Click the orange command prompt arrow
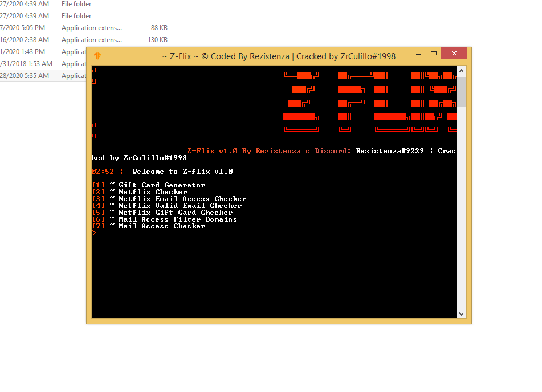Image resolution: width=542 pixels, height=392 pixels. click(93, 232)
